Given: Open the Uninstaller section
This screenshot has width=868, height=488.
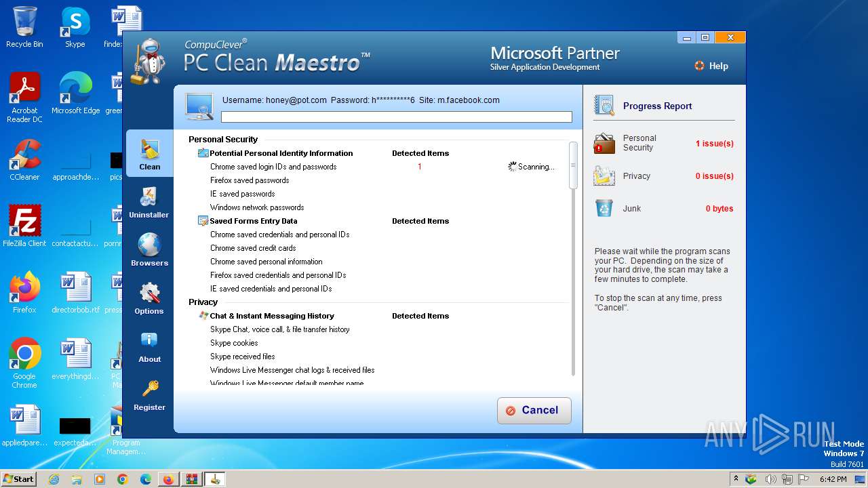Looking at the screenshot, I should [x=149, y=203].
